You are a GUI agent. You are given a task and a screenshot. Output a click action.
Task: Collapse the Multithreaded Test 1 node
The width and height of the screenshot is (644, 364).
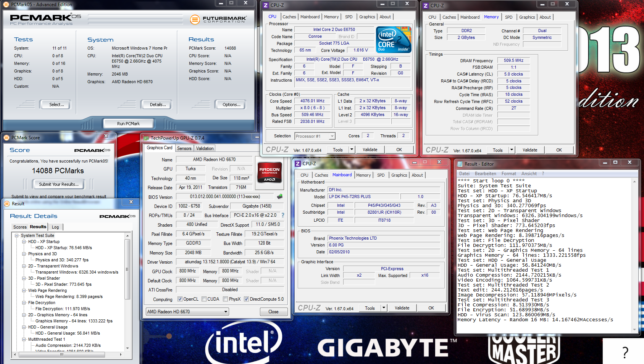click(x=24, y=340)
